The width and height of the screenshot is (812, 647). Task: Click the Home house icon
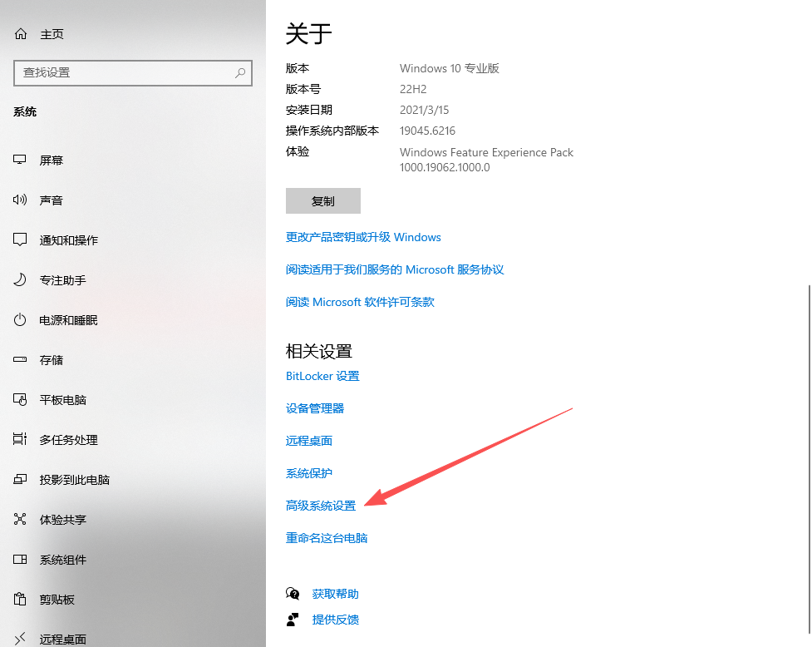(21, 34)
